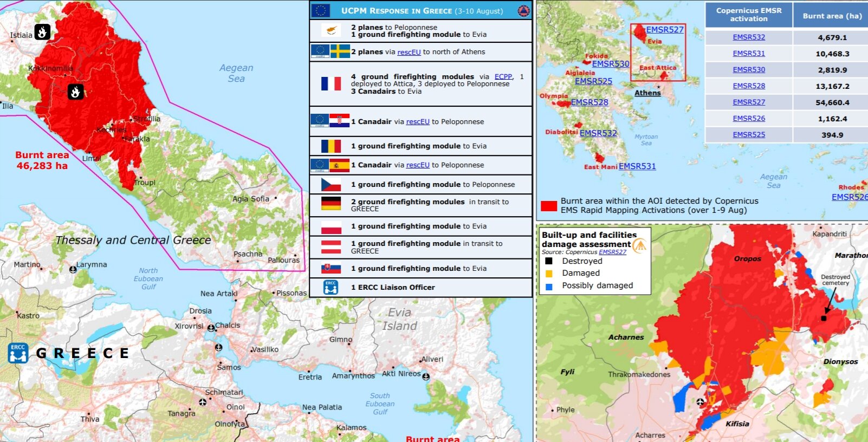Image resolution: width=868 pixels, height=442 pixels.
Task: Open EMSR527 link in the activation table
Action: coord(749,102)
